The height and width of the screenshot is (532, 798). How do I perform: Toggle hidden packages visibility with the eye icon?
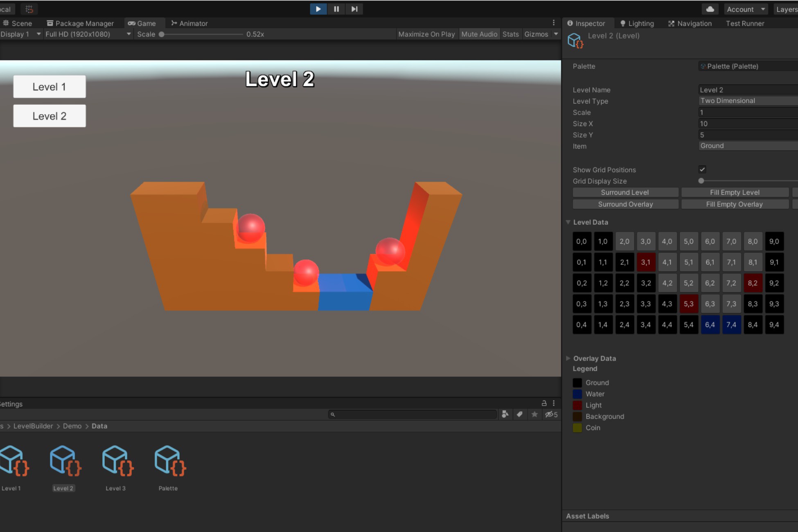pos(550,414)
